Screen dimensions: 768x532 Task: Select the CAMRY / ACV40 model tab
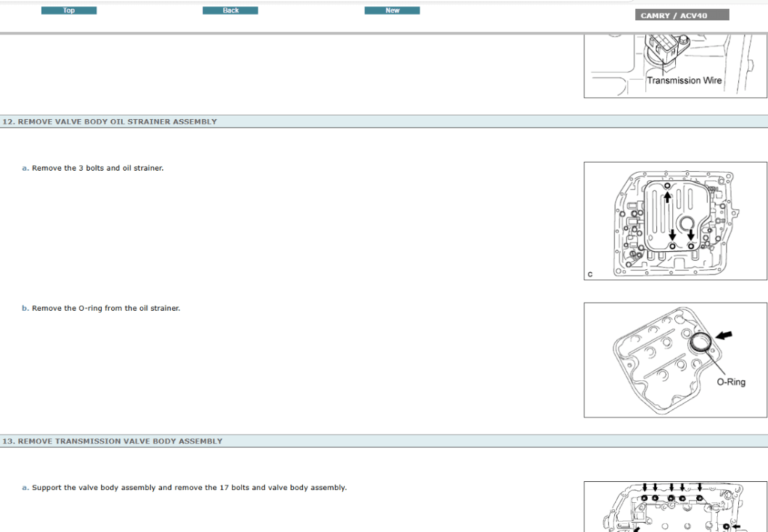click(x=681, y=13)
